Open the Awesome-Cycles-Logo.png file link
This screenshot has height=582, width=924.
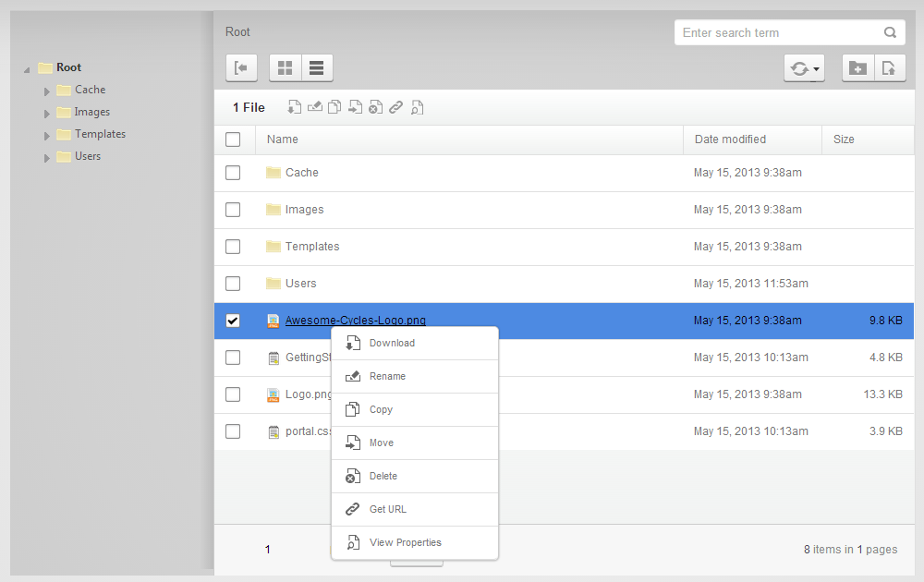(x=356, y=321)
